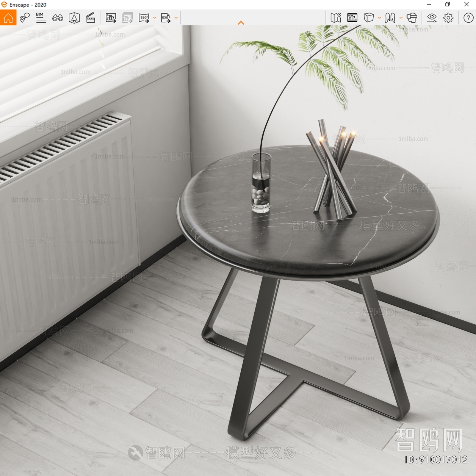Click the navigation mode icon
Image resolution: width=476 pixels, height=476 pixels.
pyautogui.click(x=390, y=18)
